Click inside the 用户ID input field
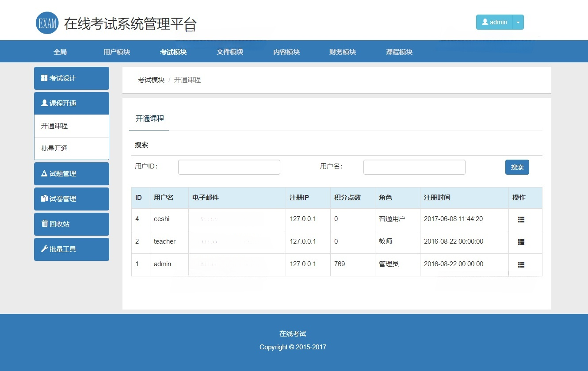The image size is (588, 371). point(229,167)
